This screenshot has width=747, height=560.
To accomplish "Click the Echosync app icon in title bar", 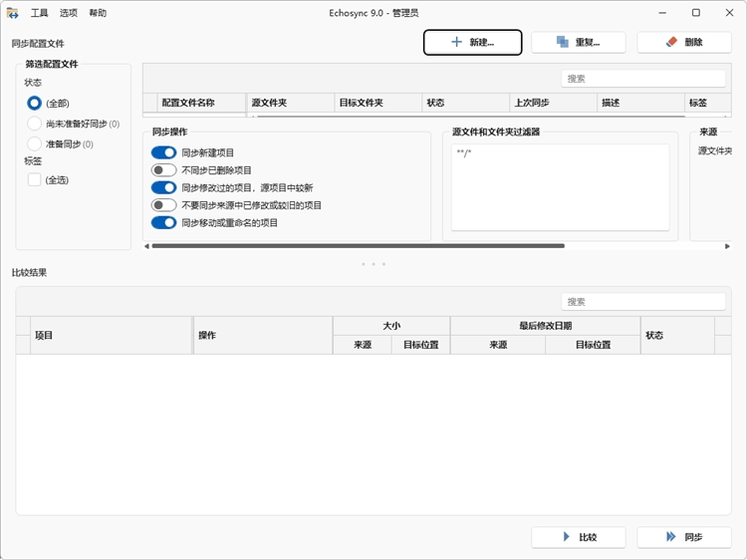I will [x=12, y=13].
